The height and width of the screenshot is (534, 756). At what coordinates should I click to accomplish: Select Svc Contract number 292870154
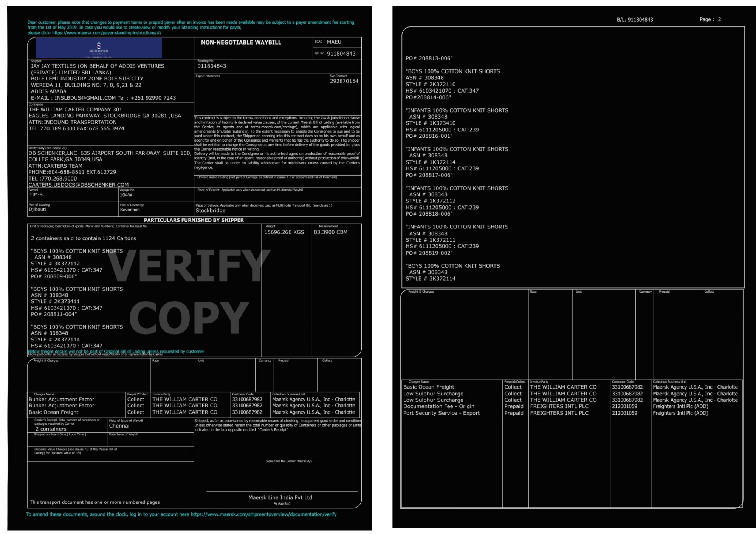click(x=344, y=81)
